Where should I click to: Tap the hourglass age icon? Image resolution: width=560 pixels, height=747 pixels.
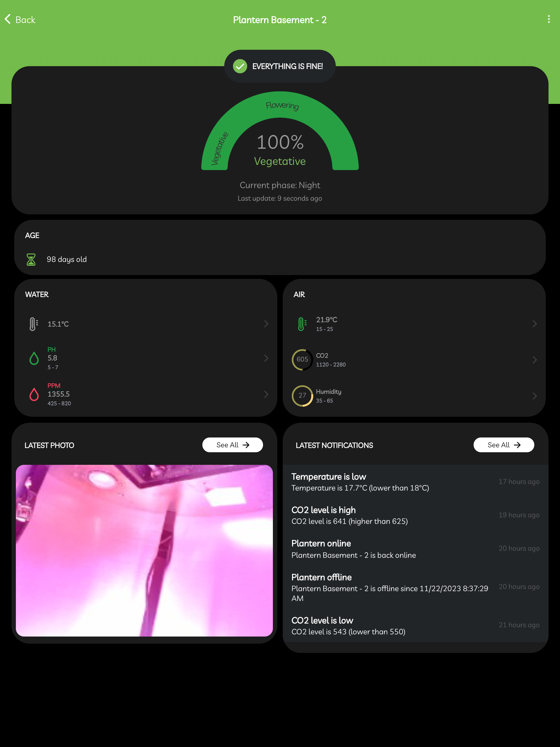(31, 259)
